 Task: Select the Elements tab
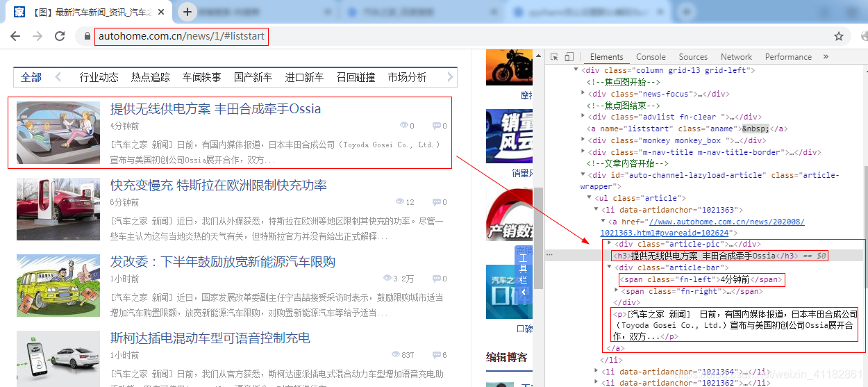[606, 57]
